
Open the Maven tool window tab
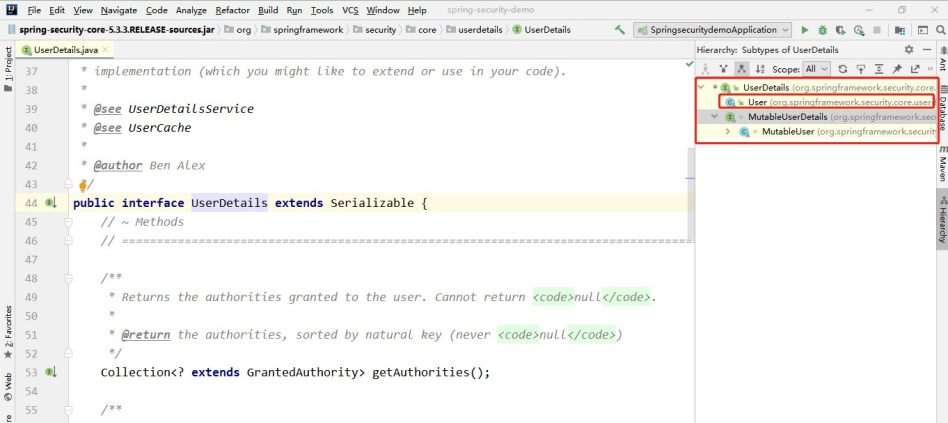pos(941,167)
